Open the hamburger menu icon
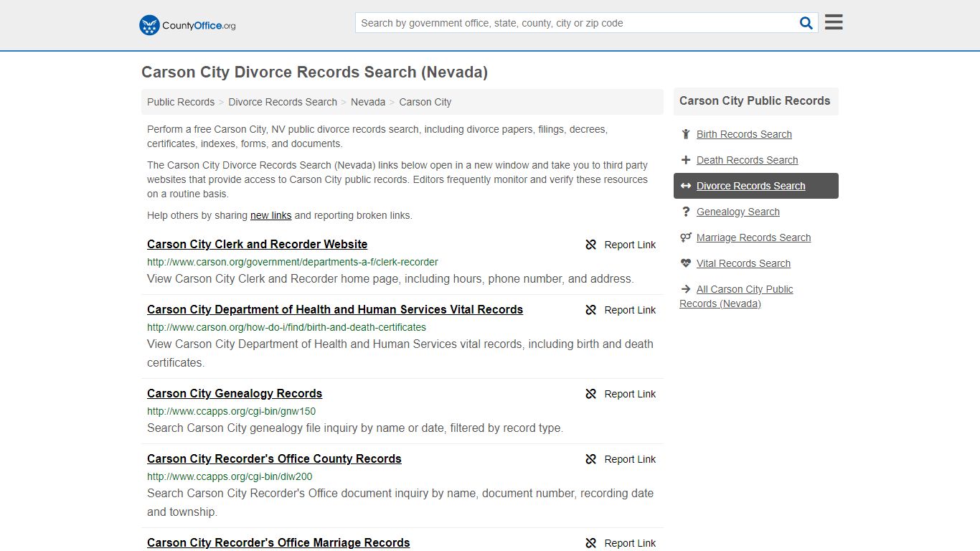The image size is (980, 551). [834, 22]
